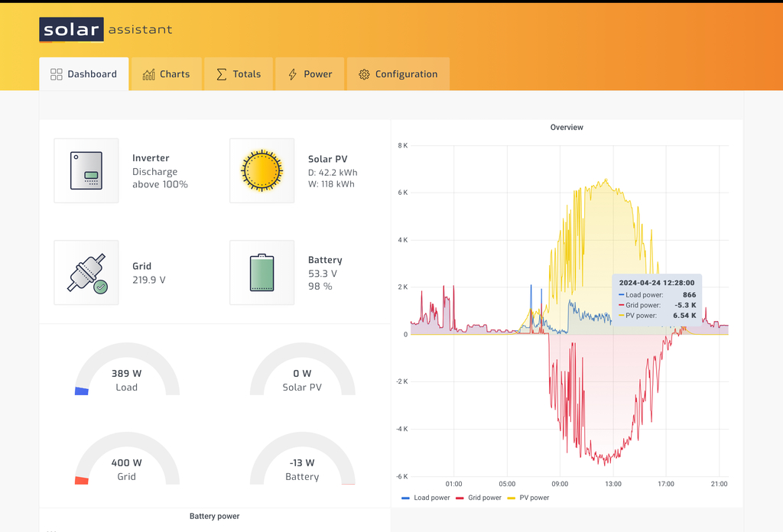Switch to the Dashboard tab
Viewport: 783px width, 532px height.
coord(83,74)
